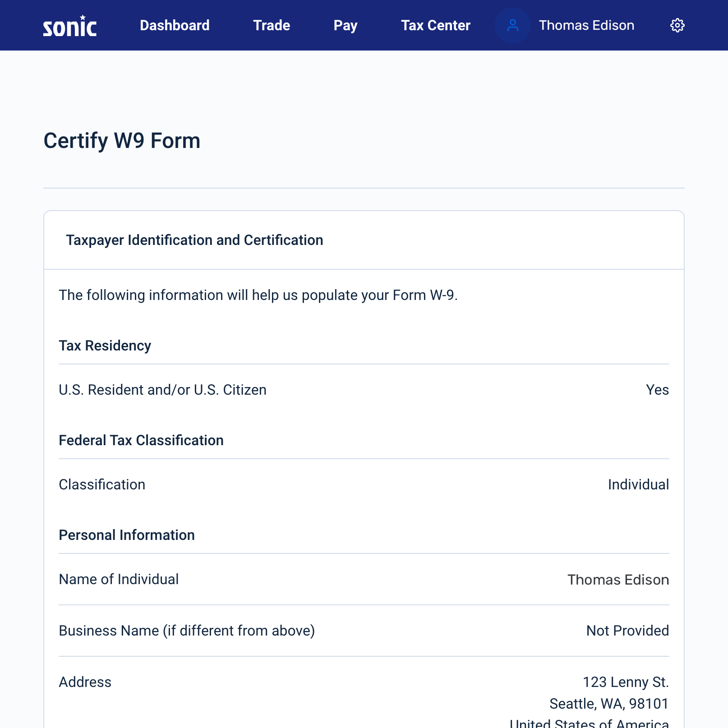Click the Not Provided business name value

coord(627,631)
